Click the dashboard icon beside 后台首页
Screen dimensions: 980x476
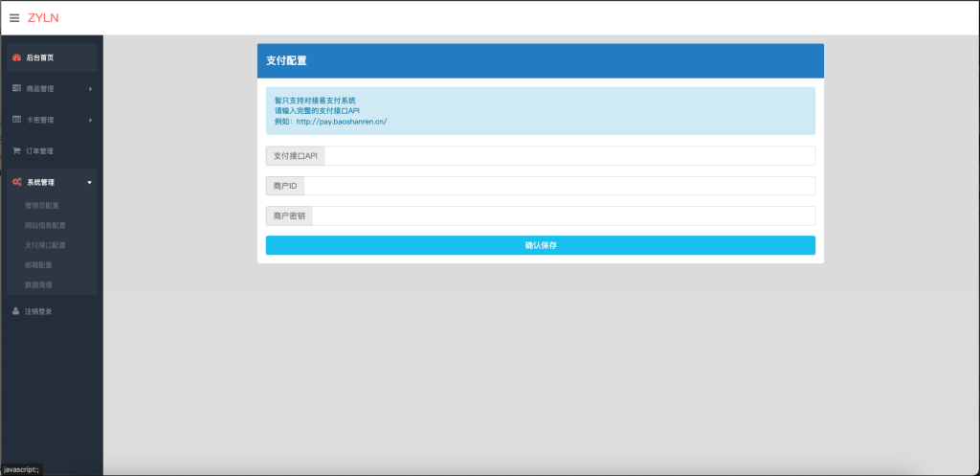(17, 57)
